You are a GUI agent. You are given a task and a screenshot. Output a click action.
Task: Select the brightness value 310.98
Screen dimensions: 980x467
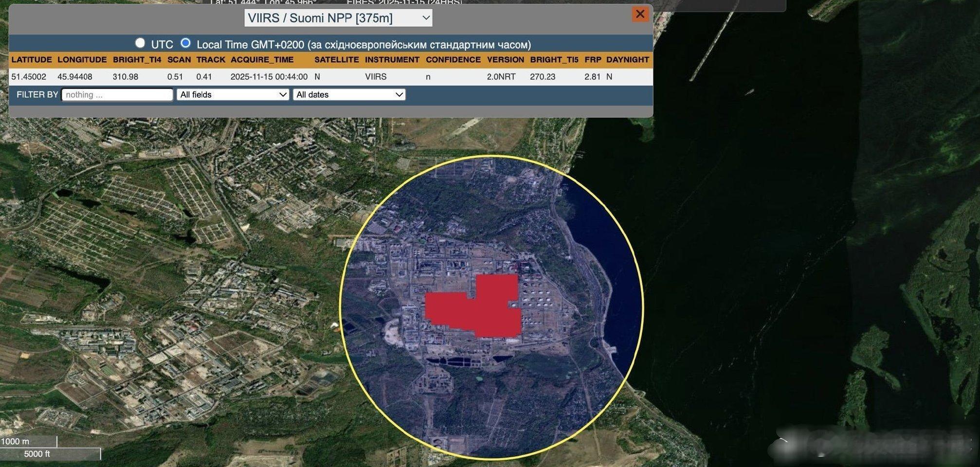click(126, 77)
